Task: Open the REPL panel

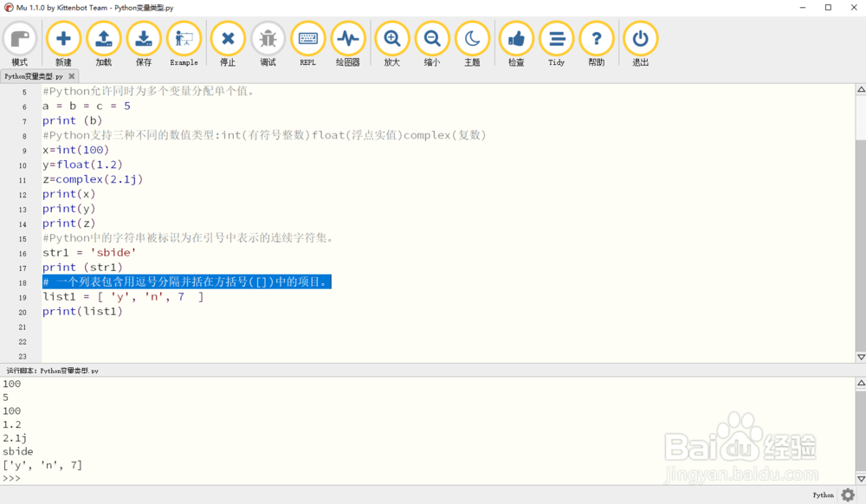Action: pos(307,44)
